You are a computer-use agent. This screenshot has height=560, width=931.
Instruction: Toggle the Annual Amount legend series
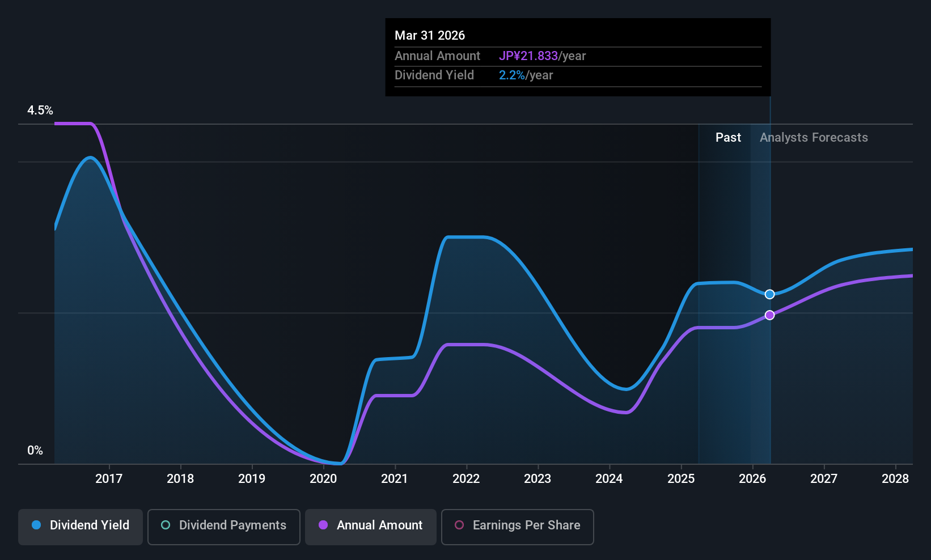371,527
